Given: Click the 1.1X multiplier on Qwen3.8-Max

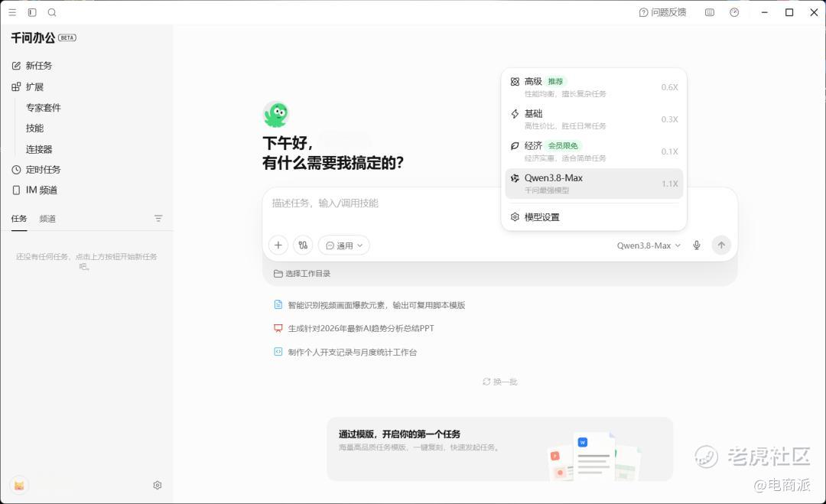Looking at the screenshot, I should pos(669,184).
